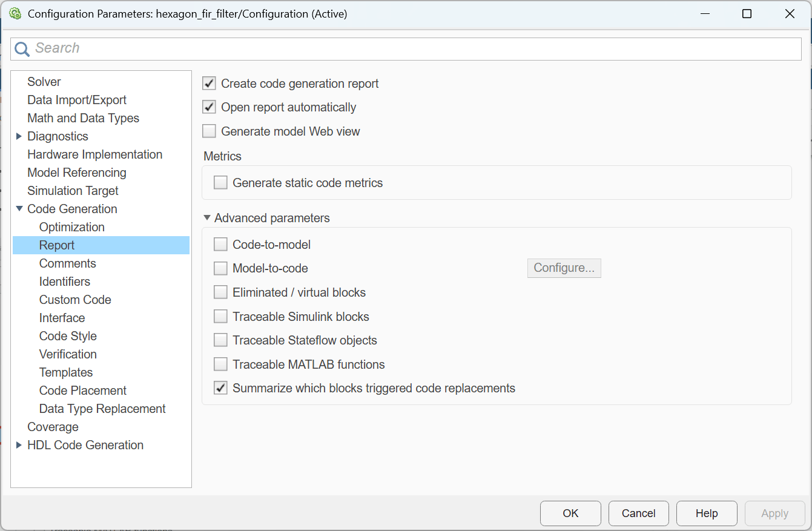Open the Identifiers subpane
The width and height of the screenshot is (812, 531).
point(65,282)
